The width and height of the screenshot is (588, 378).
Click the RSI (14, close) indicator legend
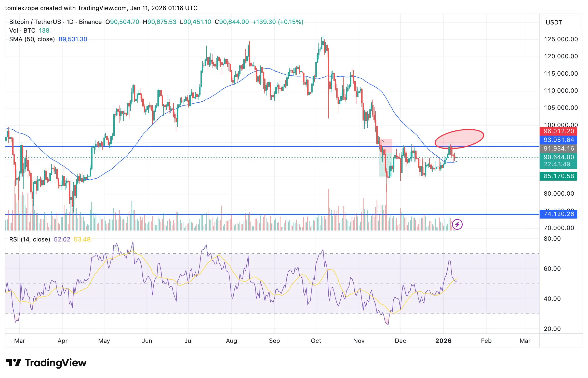click(x=30, y=239)
